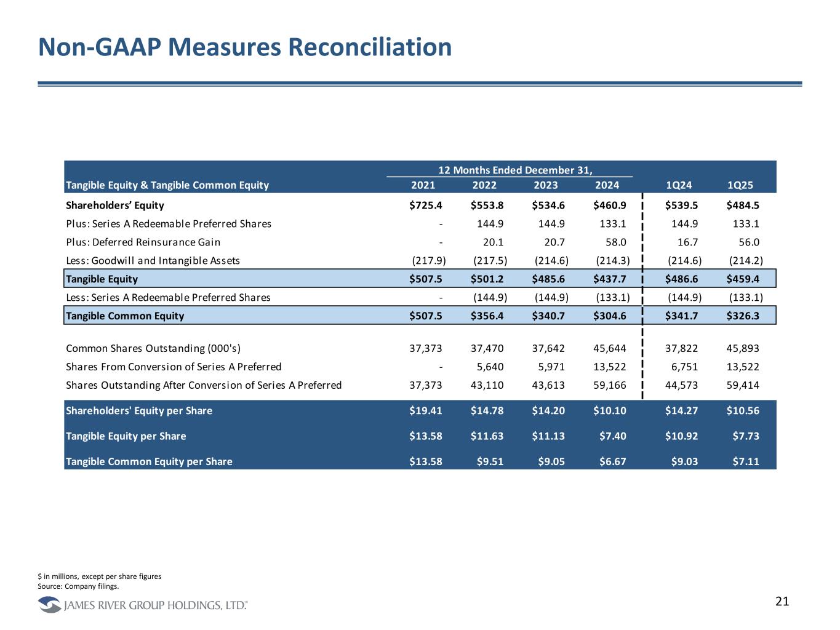Click the Tangible Equity per Share label
The image size is (840, 630).
pos(126,436)
